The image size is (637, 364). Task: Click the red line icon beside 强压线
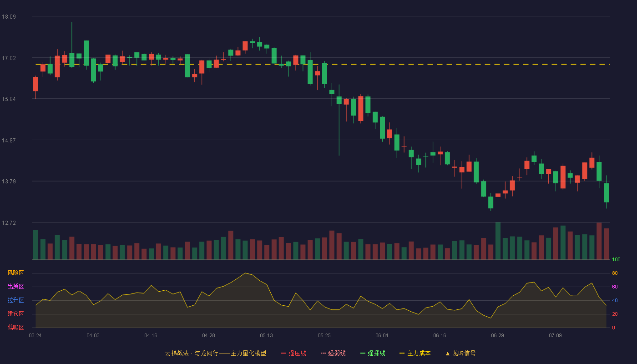coord(283,353)
